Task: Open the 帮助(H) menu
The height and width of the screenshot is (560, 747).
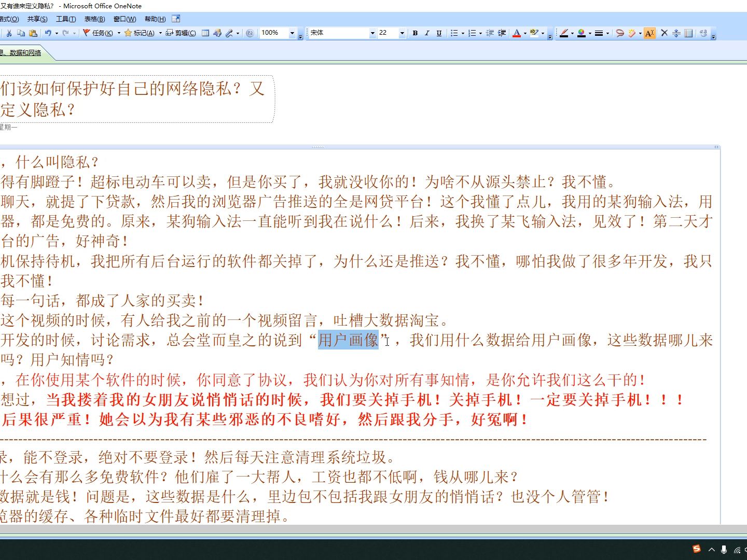Action: [155, 19]
